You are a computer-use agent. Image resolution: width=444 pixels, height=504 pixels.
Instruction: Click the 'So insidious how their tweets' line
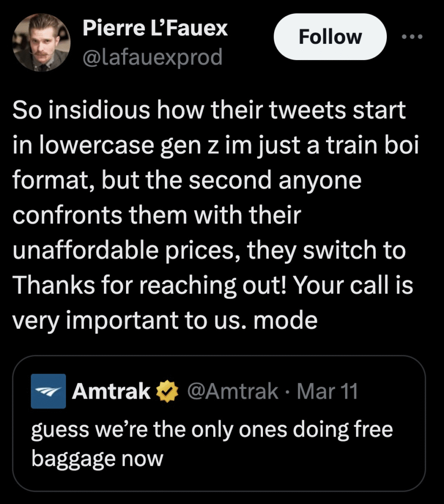[x=209, y=111]
